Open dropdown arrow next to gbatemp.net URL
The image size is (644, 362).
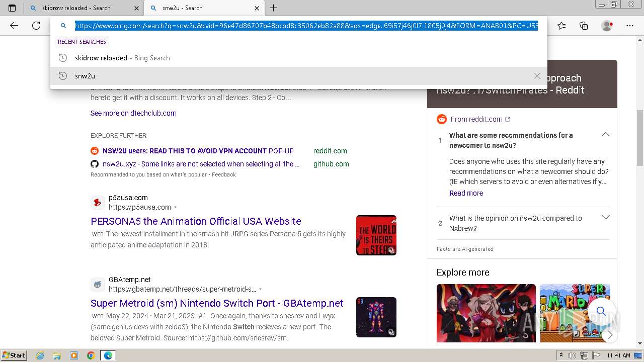click(x=261, y=289)
